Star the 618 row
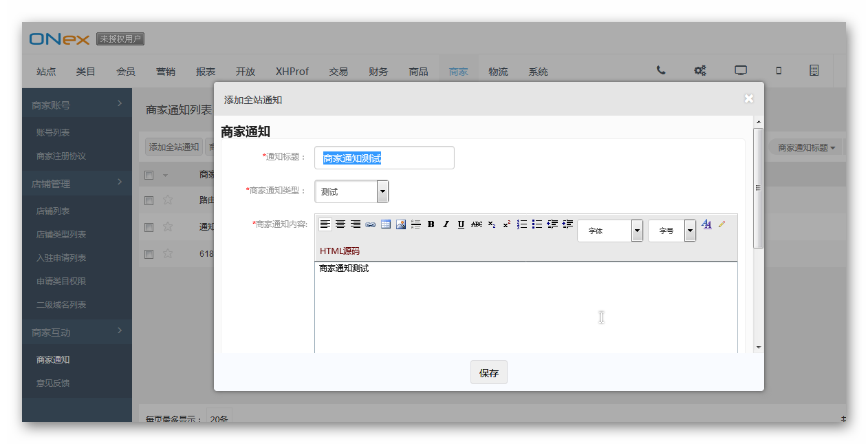The width and height of the screenshot is (868, 444). click(168, 253)
